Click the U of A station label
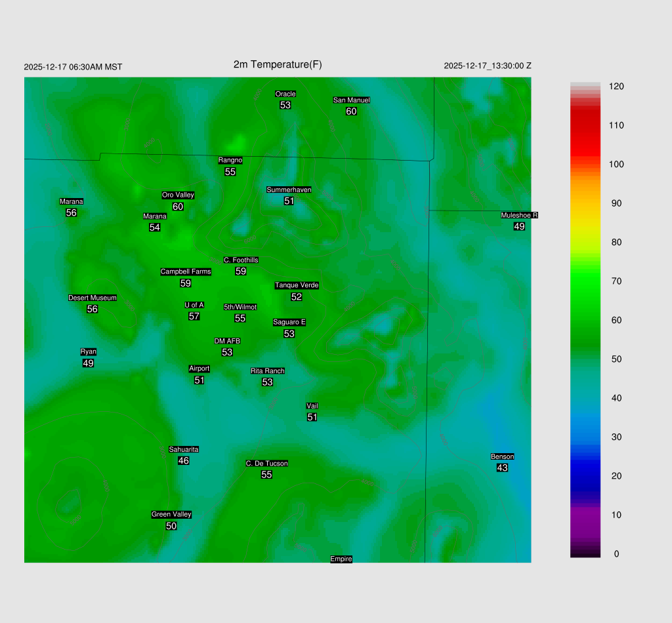This screenshot has width=672, height=623. (194, 305)
